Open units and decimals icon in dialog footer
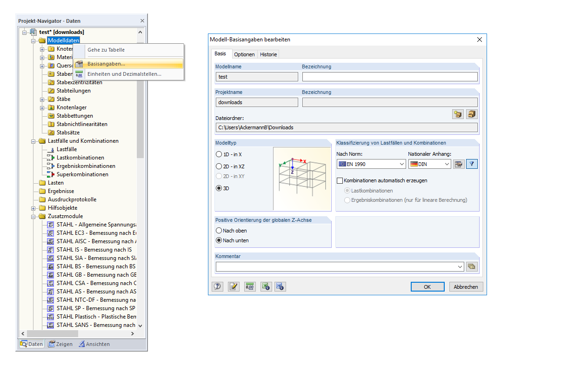 (x=250, y=286)
